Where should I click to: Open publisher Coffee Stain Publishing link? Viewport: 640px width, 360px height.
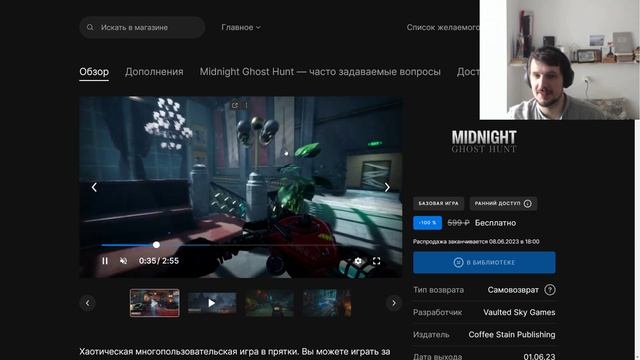point(512,335)
